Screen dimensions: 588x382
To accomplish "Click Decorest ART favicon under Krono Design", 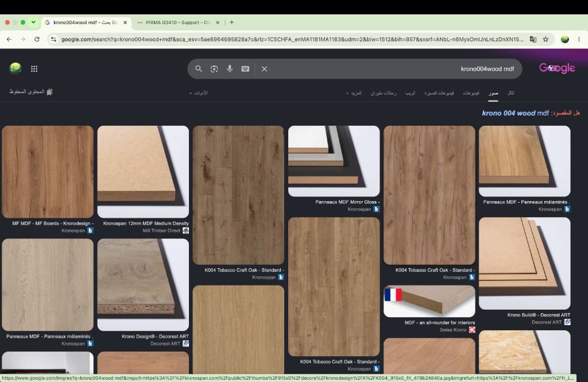I will click(x=185, y=344).
